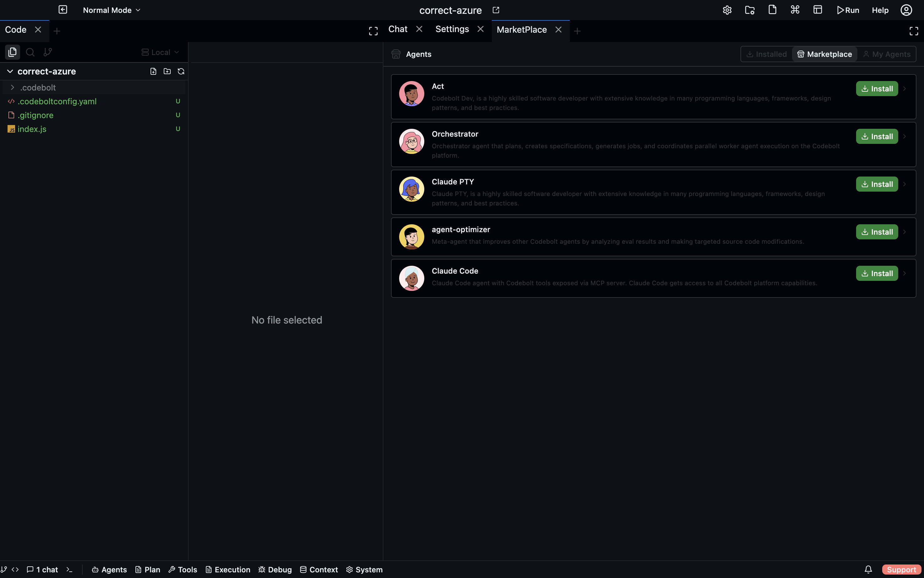Open the settings gear in top bar
924x578 pixels.
click(x=727, y=10)
